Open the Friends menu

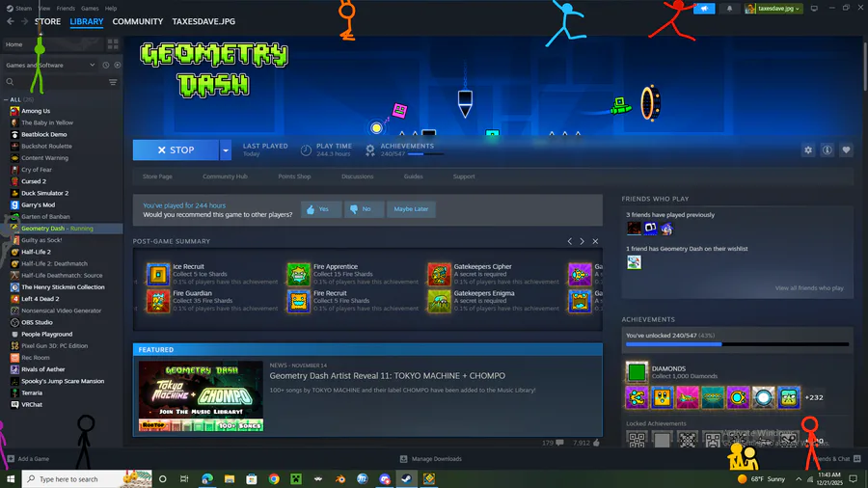point(66,9)
